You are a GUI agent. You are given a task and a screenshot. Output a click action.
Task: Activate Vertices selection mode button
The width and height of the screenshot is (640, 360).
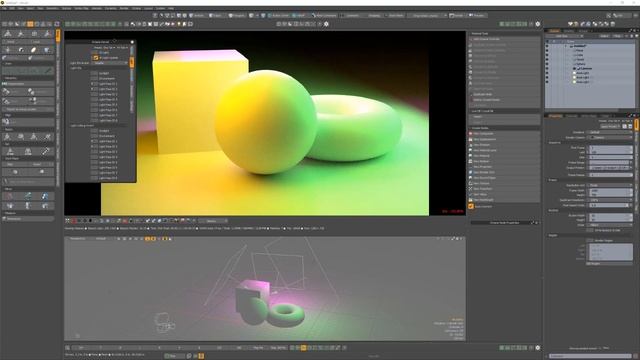[198, 16]
